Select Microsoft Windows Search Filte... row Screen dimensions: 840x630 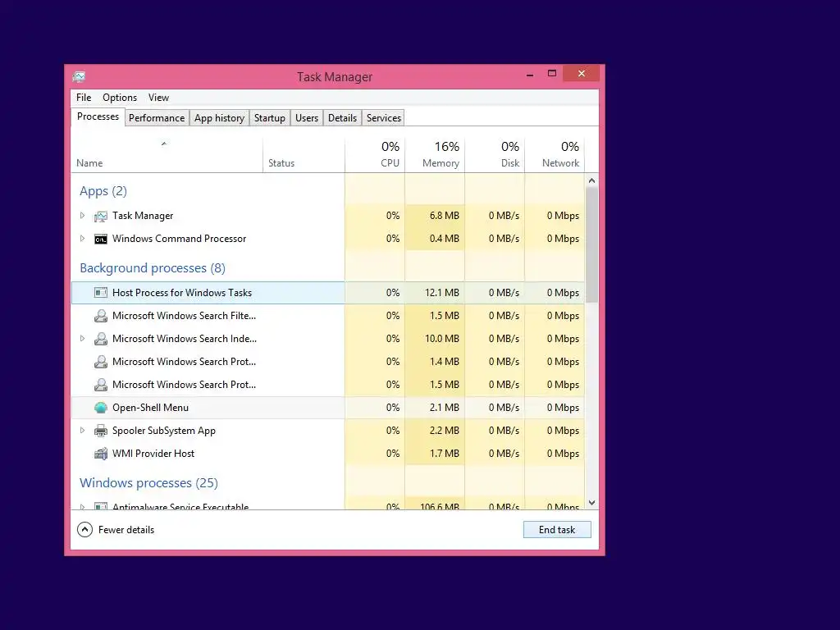(328, 316)
